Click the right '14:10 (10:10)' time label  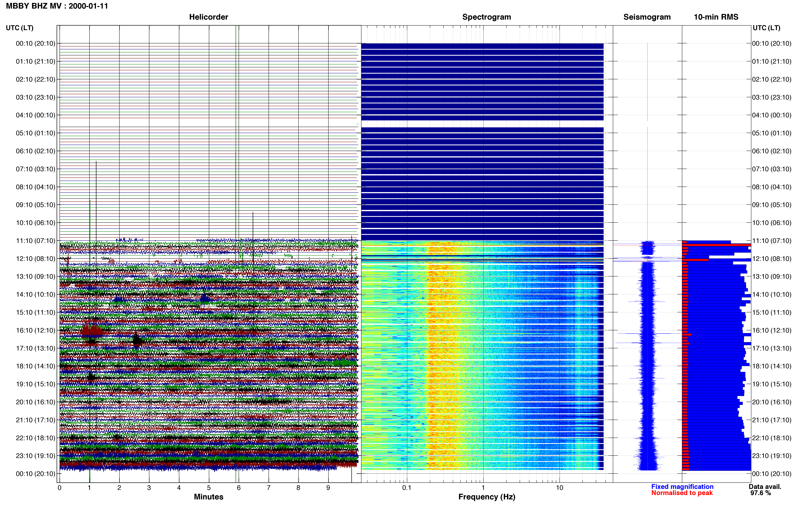point(772,295)
